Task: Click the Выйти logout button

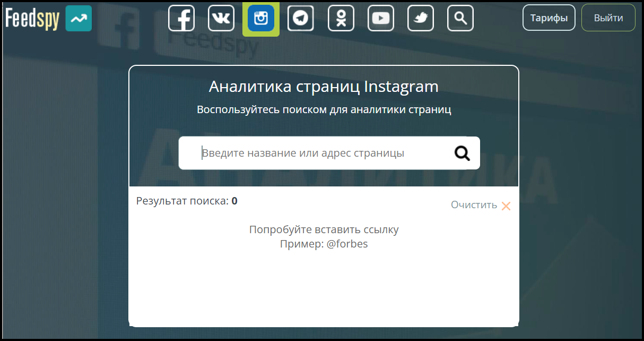Action: (608, 18)
